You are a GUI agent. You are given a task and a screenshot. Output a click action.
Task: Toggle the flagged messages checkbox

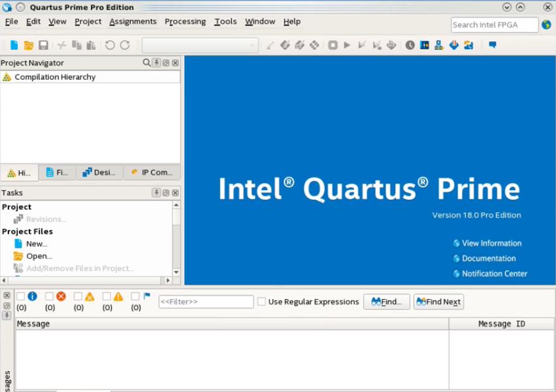[135, 296]
